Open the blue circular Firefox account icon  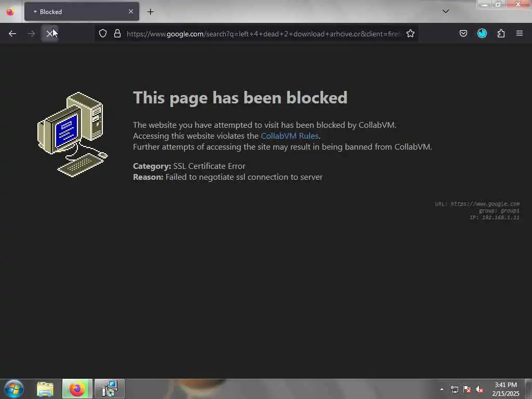coord(482,33)
